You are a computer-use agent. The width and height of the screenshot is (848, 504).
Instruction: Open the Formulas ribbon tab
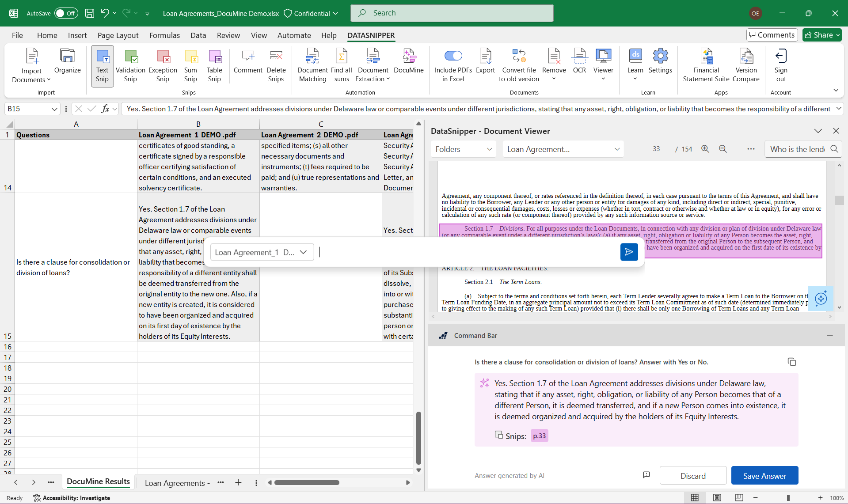point(164,35)
